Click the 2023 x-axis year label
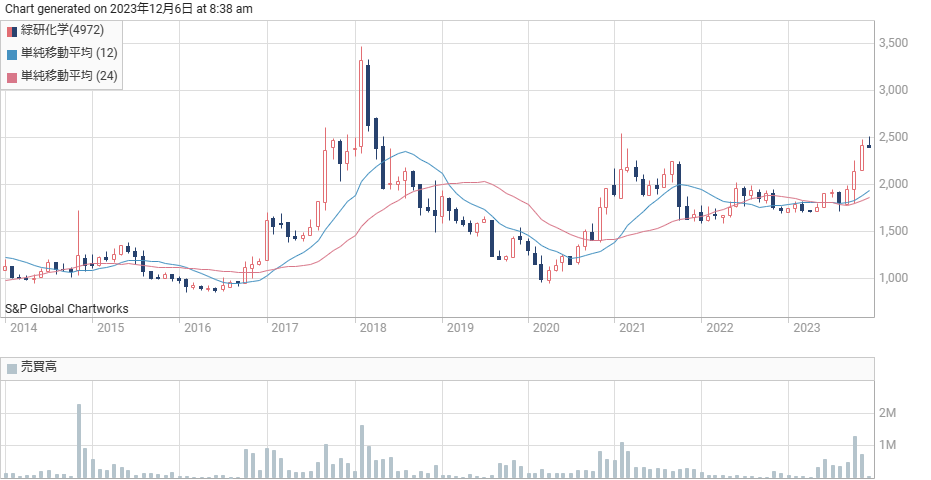 807,328
